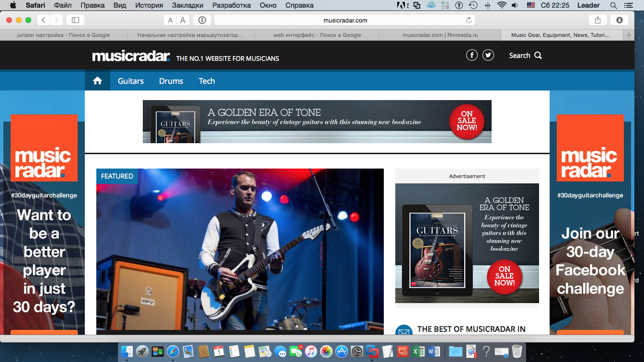This screenshot has height=362, width=644.
Task: Open the Разработка menu
Action: point(231,5)
